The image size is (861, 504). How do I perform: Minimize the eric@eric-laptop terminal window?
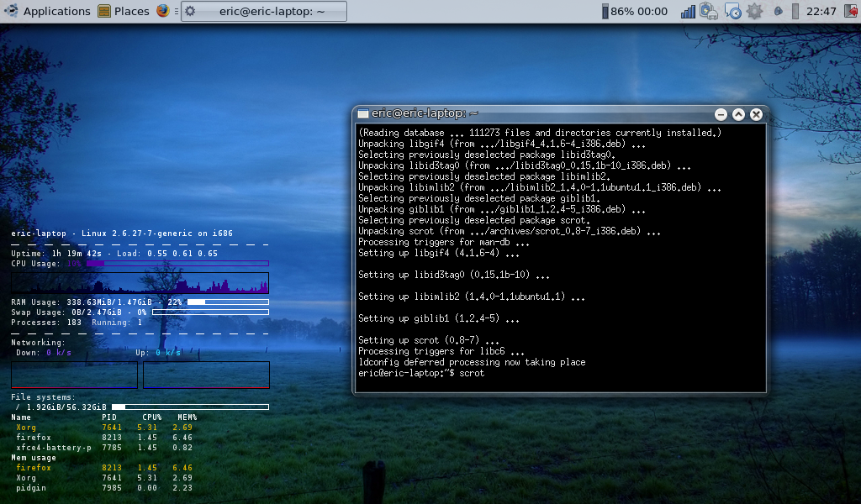click(721, 114)
